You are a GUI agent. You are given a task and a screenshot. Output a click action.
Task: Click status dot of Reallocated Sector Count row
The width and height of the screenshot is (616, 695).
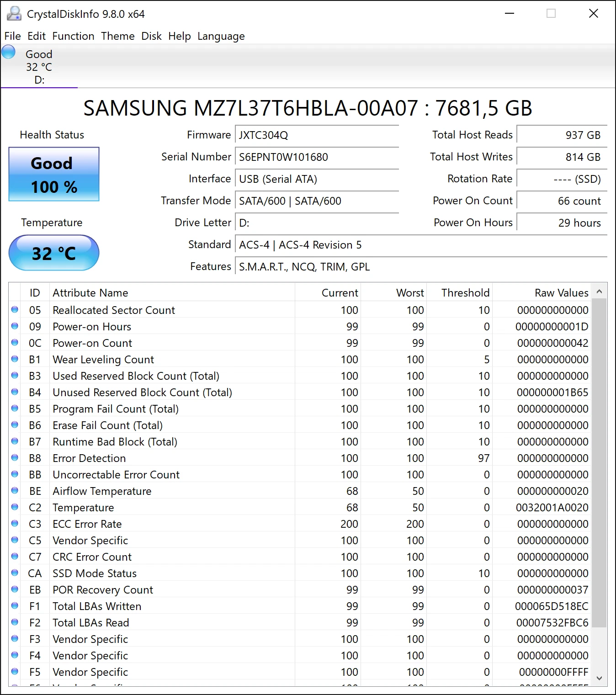(15, 309)
